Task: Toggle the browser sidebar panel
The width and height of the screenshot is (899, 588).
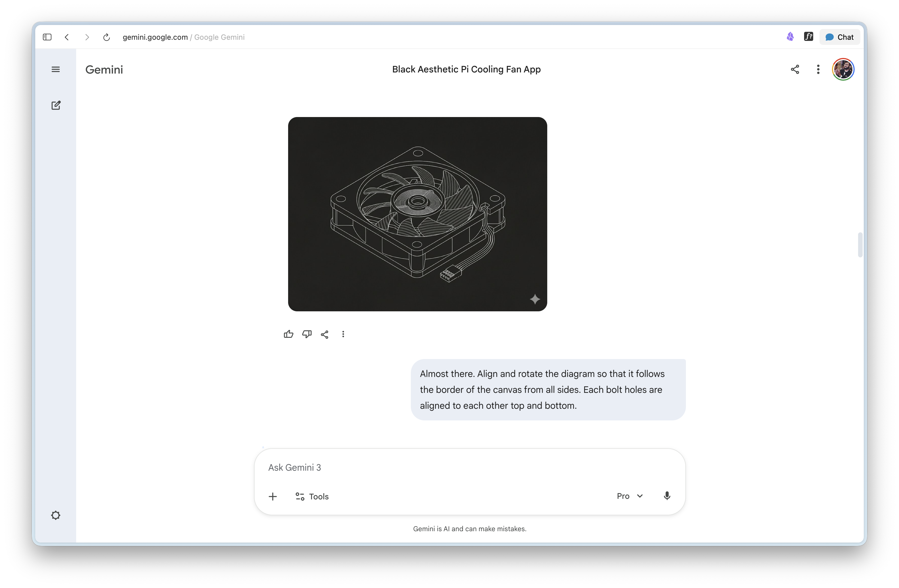Action: (x=47, y=37)
